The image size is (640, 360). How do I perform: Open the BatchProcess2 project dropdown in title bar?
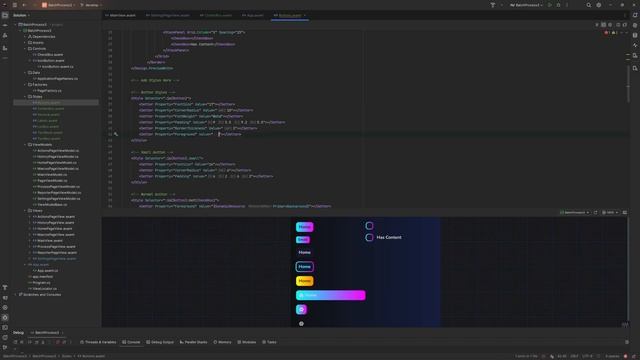tap(60, 5)
